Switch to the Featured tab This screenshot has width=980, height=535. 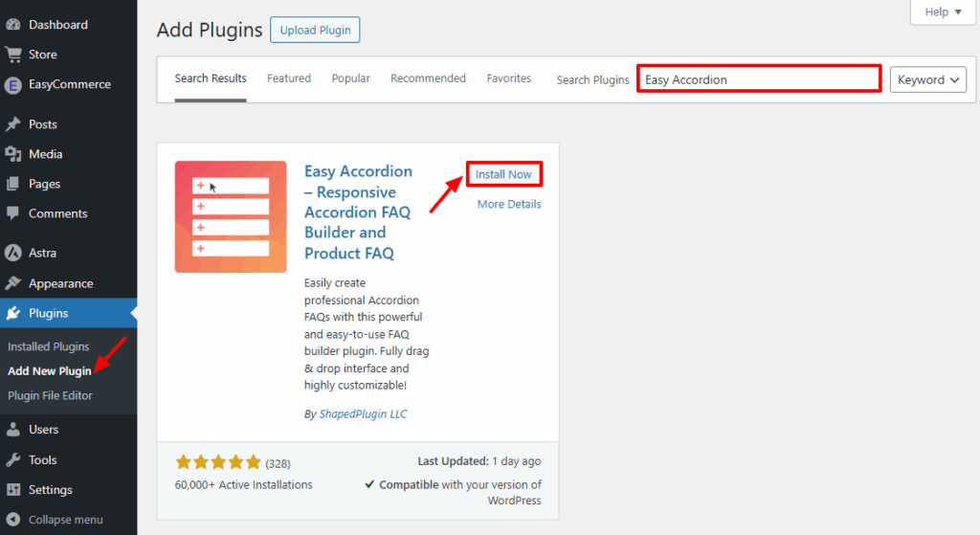click(x=289, y=78)
